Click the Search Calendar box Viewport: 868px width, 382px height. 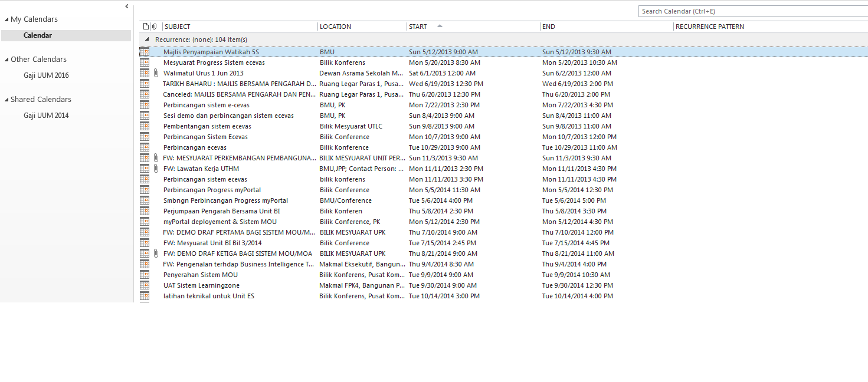[x=753, y=11]
